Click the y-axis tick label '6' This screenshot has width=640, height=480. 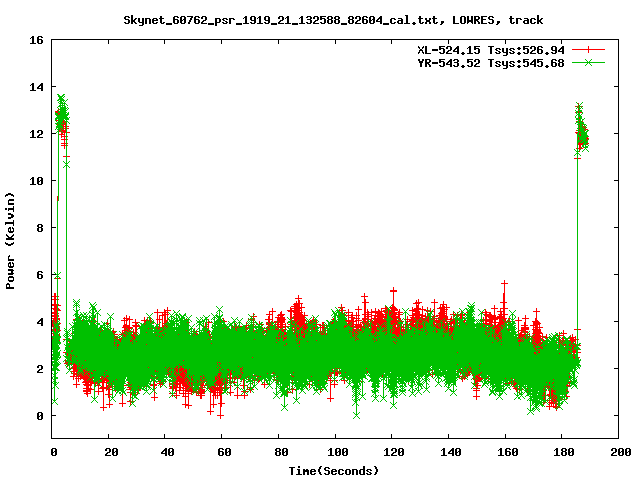[x=40, y=275]
